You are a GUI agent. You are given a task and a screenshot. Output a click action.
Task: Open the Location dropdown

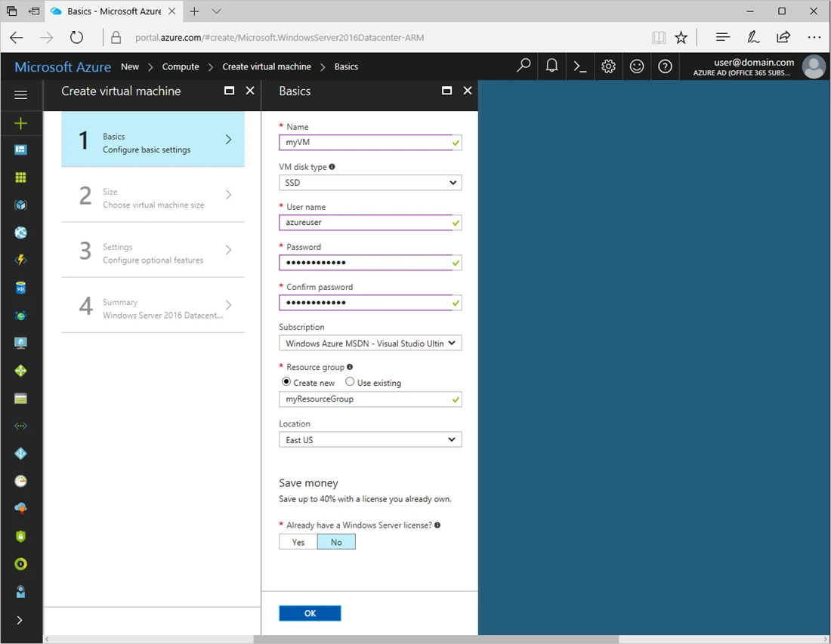pyautogui.click(x=370, y=440)
